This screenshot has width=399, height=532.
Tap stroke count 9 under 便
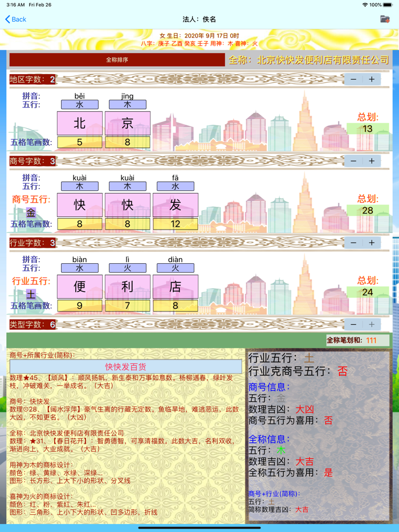pos(80,306)
